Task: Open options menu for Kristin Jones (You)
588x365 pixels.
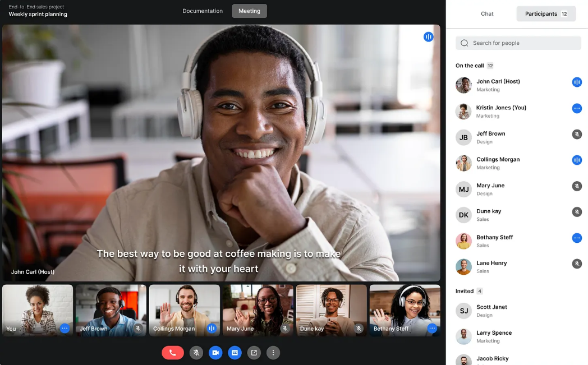Action: [577, 108]
